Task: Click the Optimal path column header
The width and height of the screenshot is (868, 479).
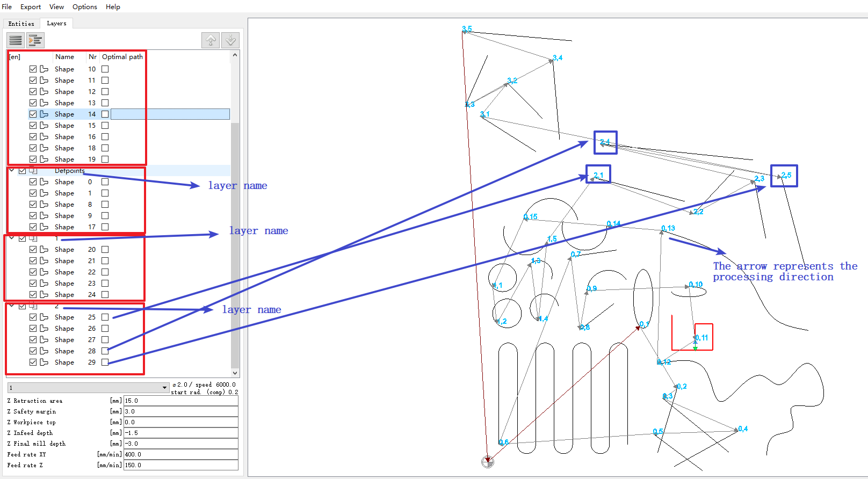Action: click(122, 57)
